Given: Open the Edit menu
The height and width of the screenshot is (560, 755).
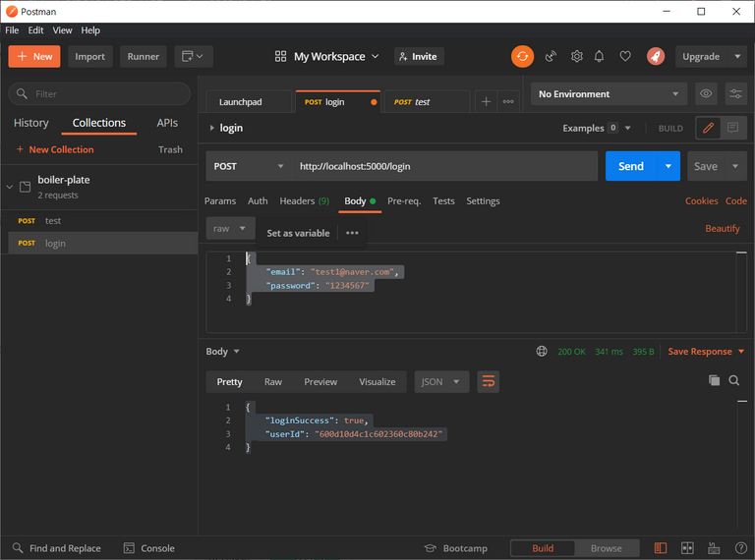Looking at the screenshot, I should (35, 30).
